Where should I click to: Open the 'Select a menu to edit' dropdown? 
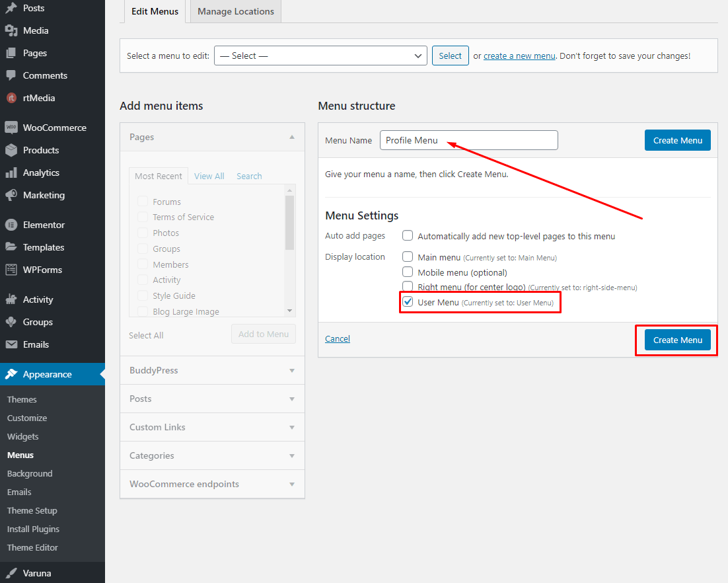pos(320,56)
